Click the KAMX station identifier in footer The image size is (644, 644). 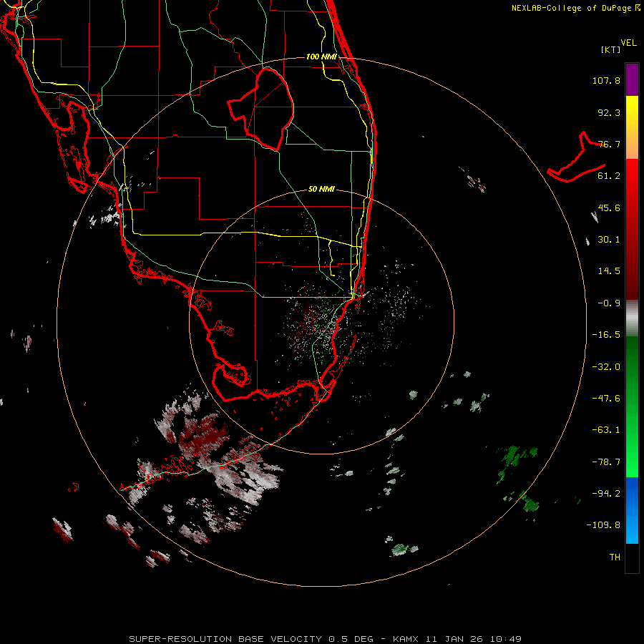406,639
